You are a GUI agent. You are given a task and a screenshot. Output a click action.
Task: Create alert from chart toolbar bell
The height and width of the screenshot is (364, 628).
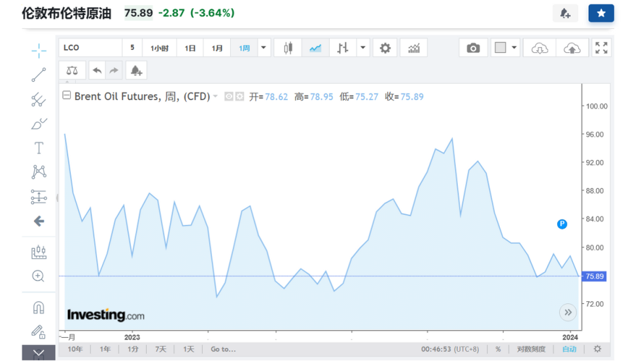tap(136, 71)
